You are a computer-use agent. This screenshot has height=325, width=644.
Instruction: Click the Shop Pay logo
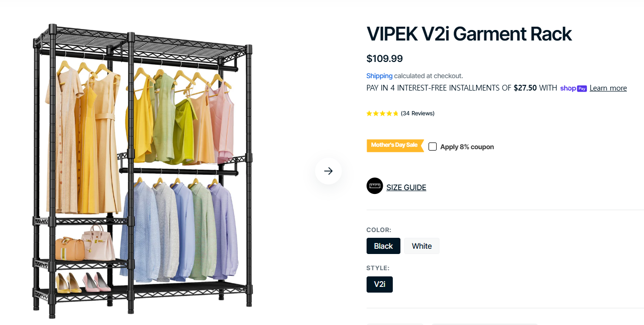tap(573, 88)
